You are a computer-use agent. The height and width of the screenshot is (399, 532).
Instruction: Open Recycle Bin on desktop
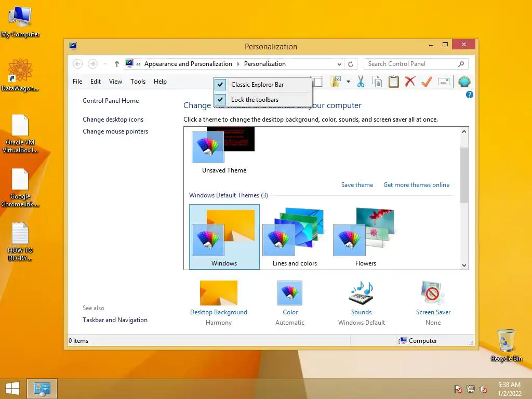(506, 345)
